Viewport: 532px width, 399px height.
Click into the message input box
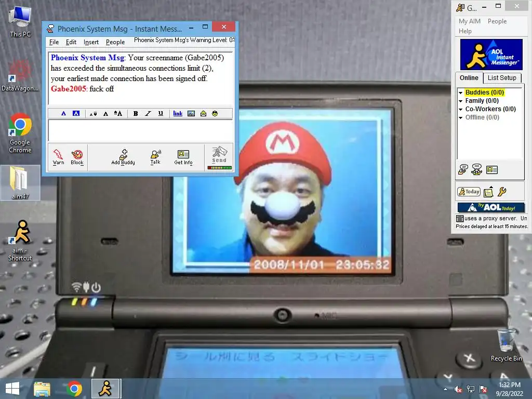click(140, 130)
